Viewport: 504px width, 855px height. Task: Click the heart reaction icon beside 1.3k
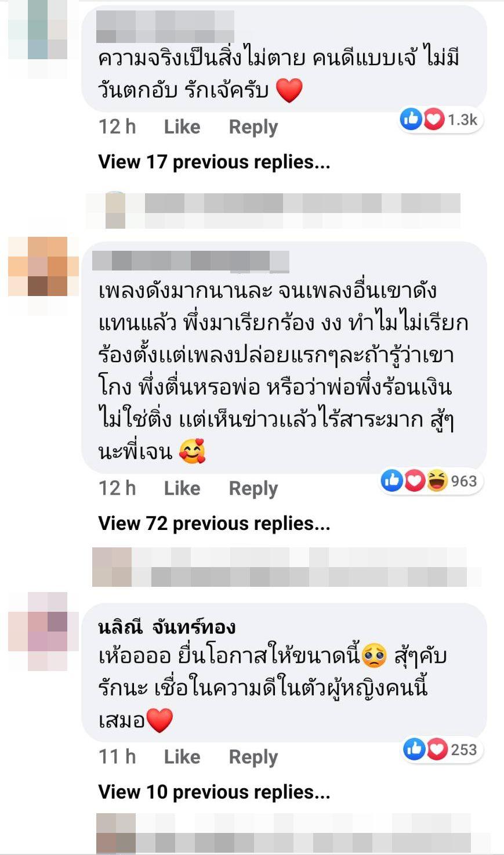pyautogui.click(x=433, y=120)
